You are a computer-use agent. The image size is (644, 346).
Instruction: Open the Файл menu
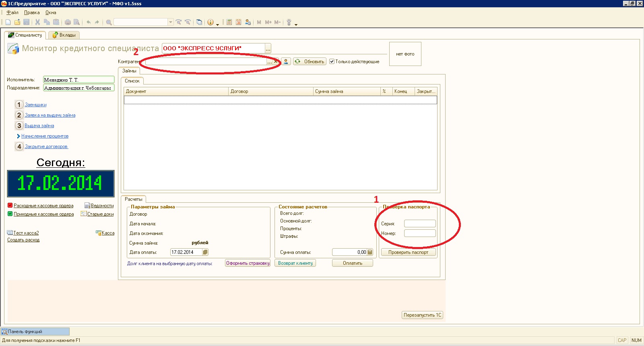coord(12,12)
